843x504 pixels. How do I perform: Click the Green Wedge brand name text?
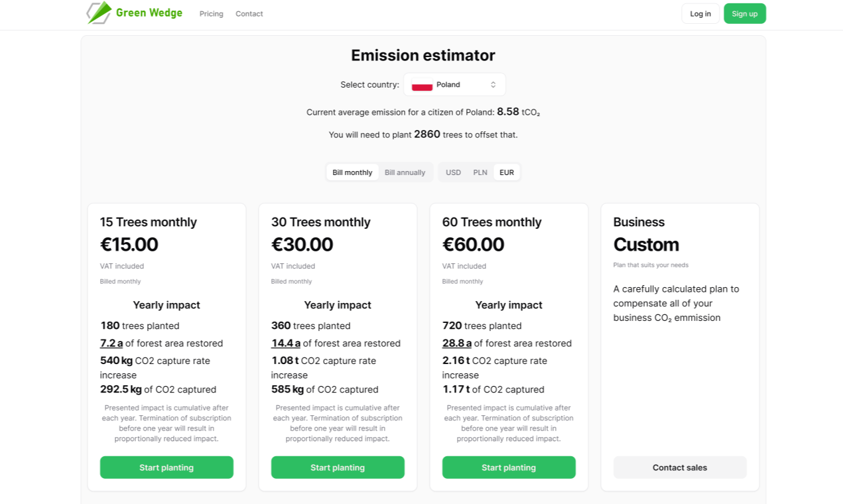click(149, 13)
